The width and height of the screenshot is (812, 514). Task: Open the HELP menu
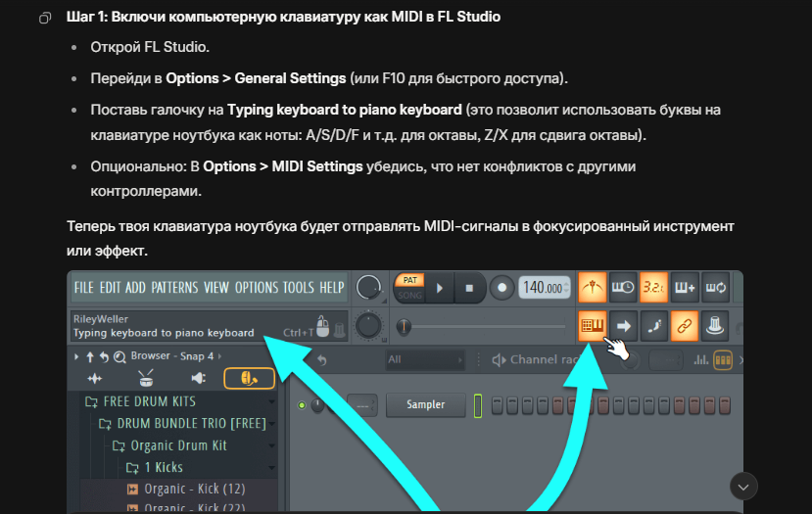pyautogui.click(x=331, y=287)
